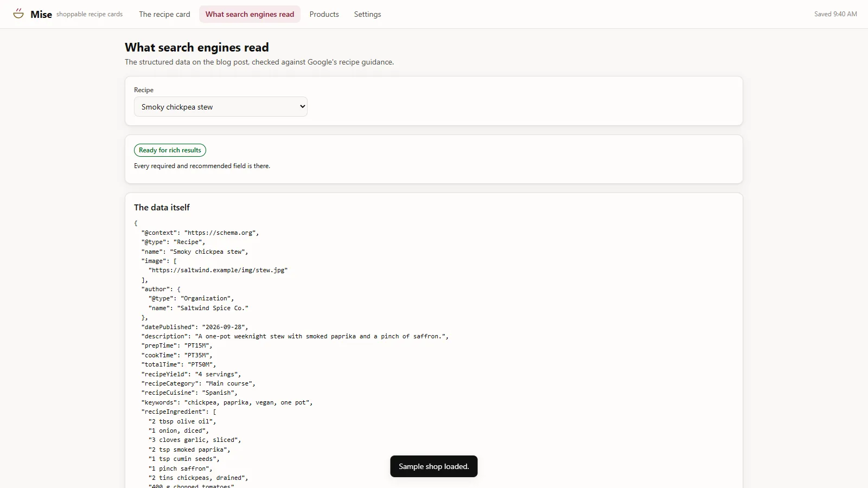Click the "author": { line
The width and height of the screenshot is (868, 488).
click(161, 289)
